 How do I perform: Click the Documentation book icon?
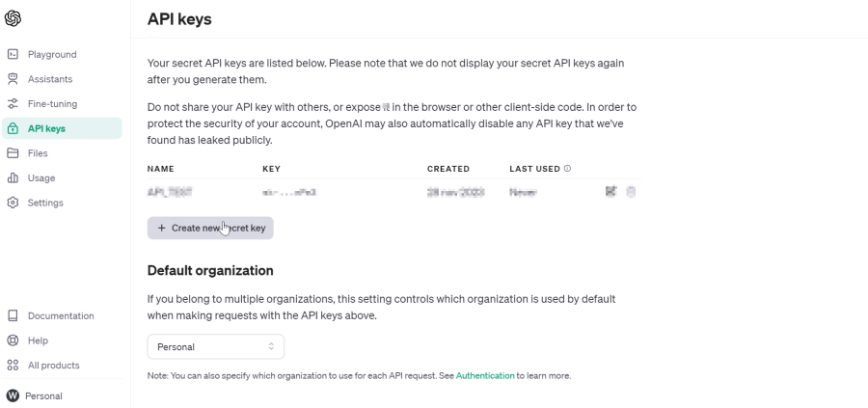click(x=13, y=315)
